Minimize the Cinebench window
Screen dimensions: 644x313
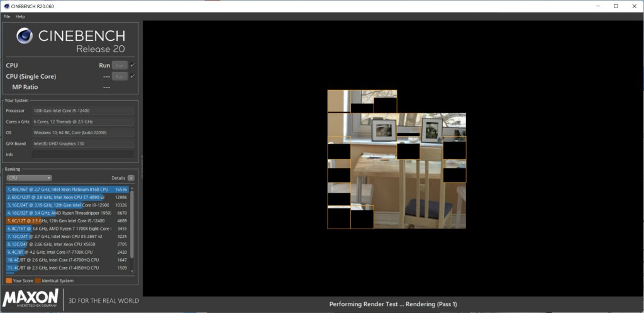[x=597, y=6]
